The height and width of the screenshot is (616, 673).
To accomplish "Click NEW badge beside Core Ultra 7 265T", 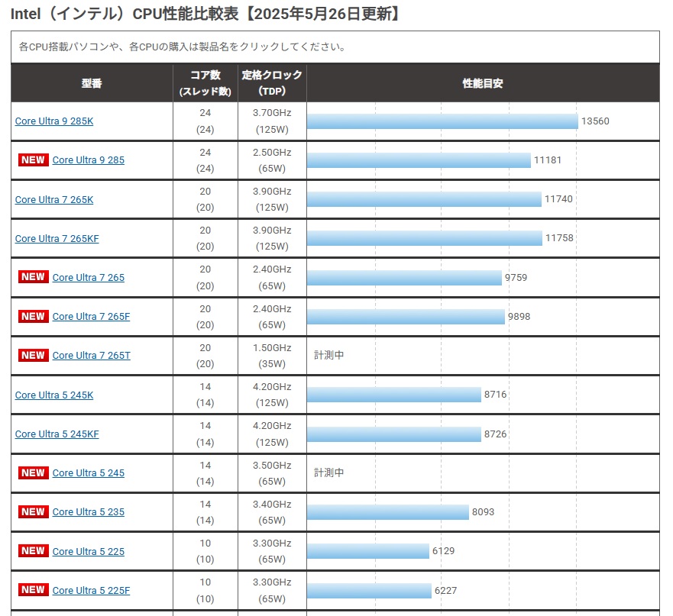I will [x=34, y=356].
